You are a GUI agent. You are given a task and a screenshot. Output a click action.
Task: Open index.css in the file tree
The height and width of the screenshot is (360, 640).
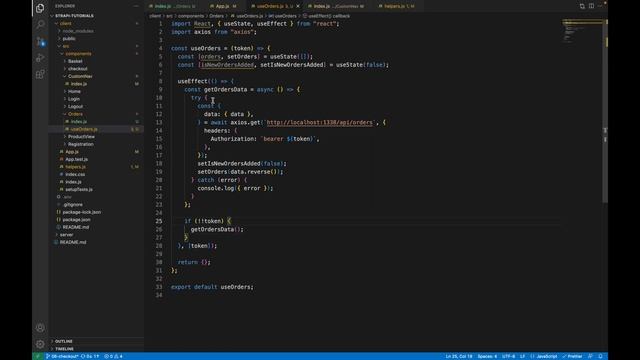(75, 174)
